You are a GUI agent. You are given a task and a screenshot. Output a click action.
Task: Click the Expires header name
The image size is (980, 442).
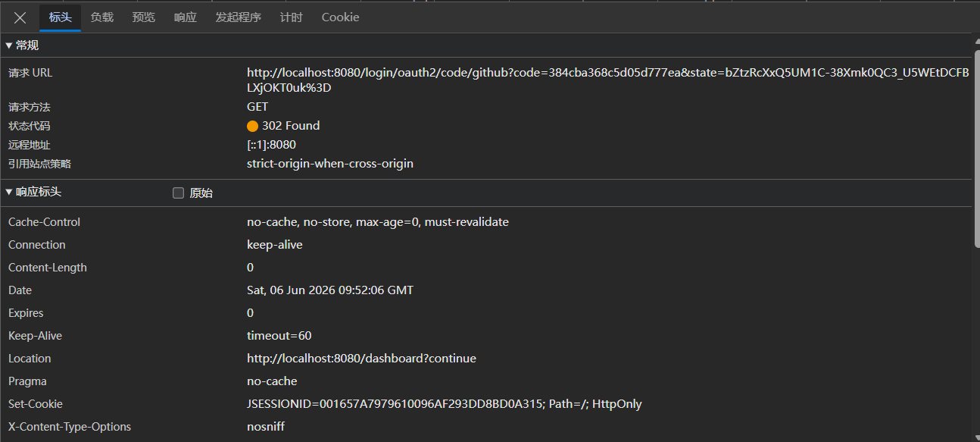click(26, 313)
